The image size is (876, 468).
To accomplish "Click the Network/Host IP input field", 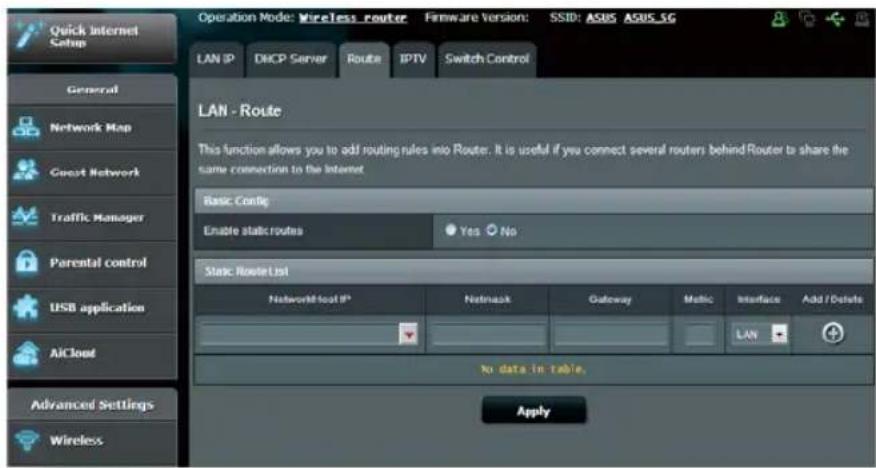I will [300, 335].
